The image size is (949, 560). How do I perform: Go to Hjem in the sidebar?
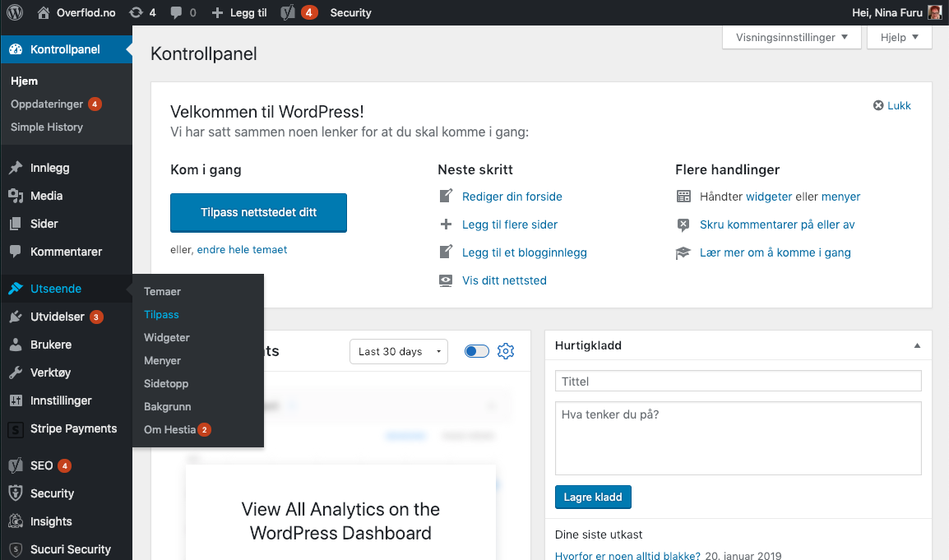[24, 81]
